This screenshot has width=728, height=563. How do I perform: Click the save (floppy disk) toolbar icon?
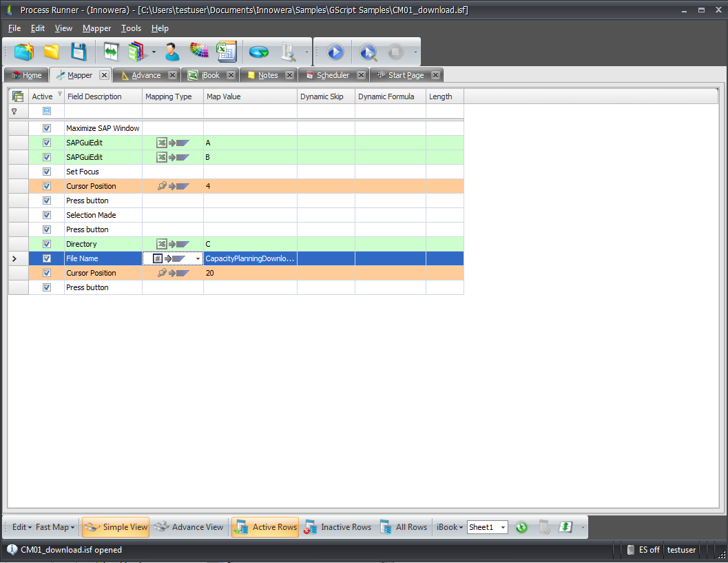pyautogui.click(x=79, y=52)
